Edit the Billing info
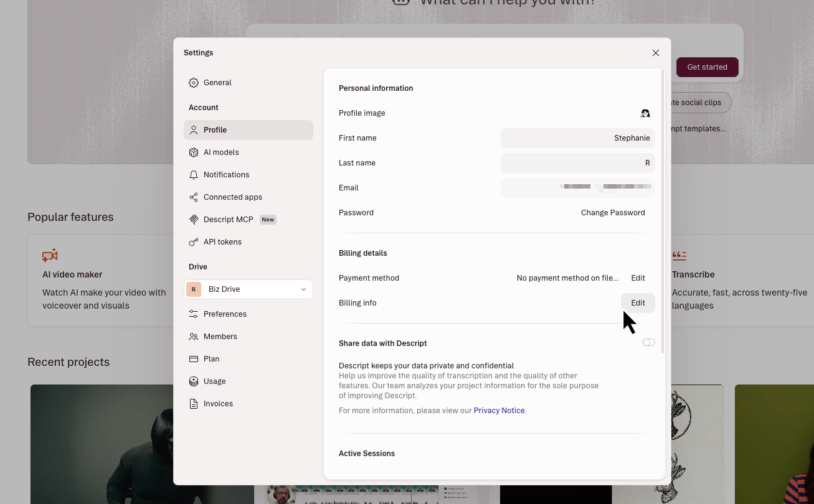 [638, 303]
